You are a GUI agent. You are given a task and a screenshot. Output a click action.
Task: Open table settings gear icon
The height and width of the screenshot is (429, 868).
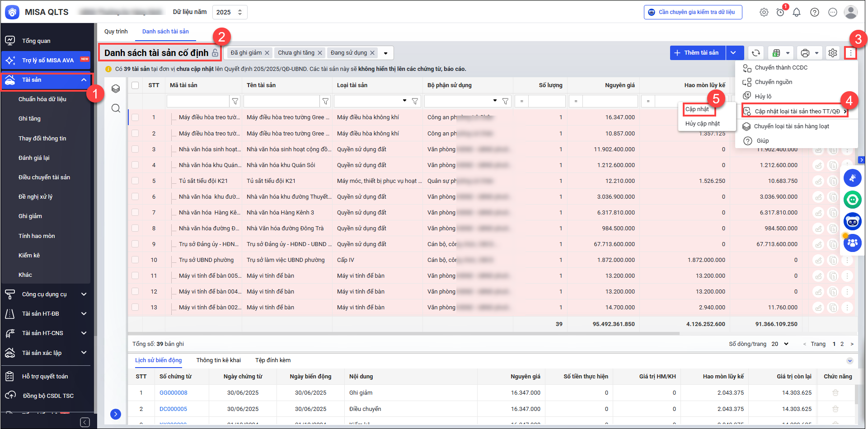[x=832, y=53]
